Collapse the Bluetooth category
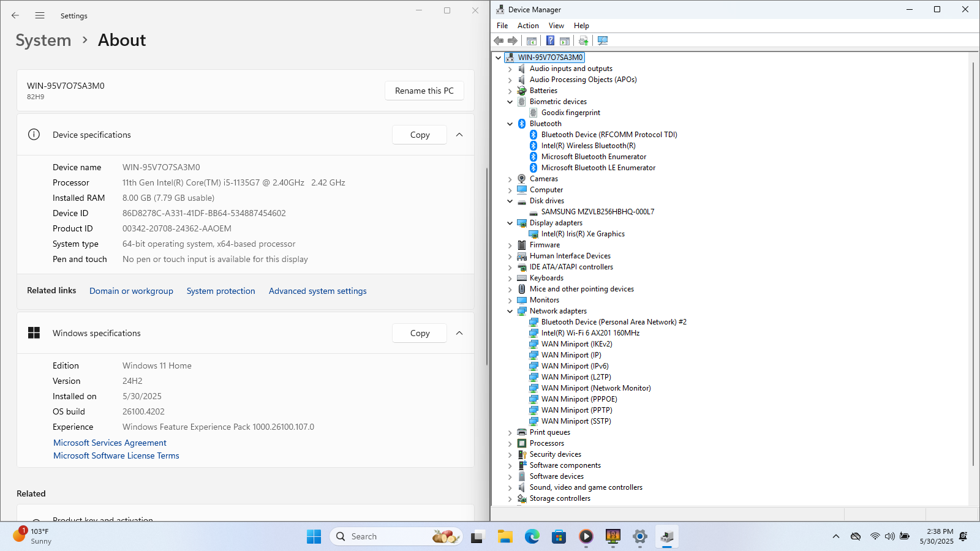 [510, 124]
